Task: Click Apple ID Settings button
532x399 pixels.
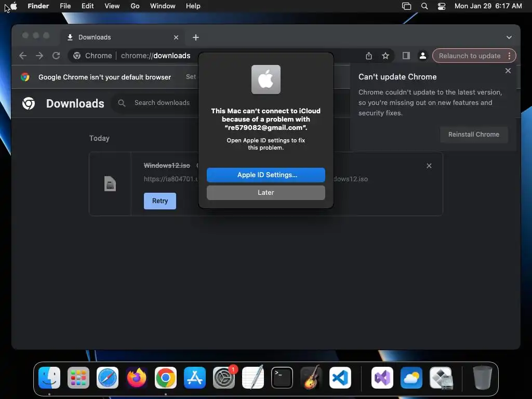Action: (x=265, y=175)
